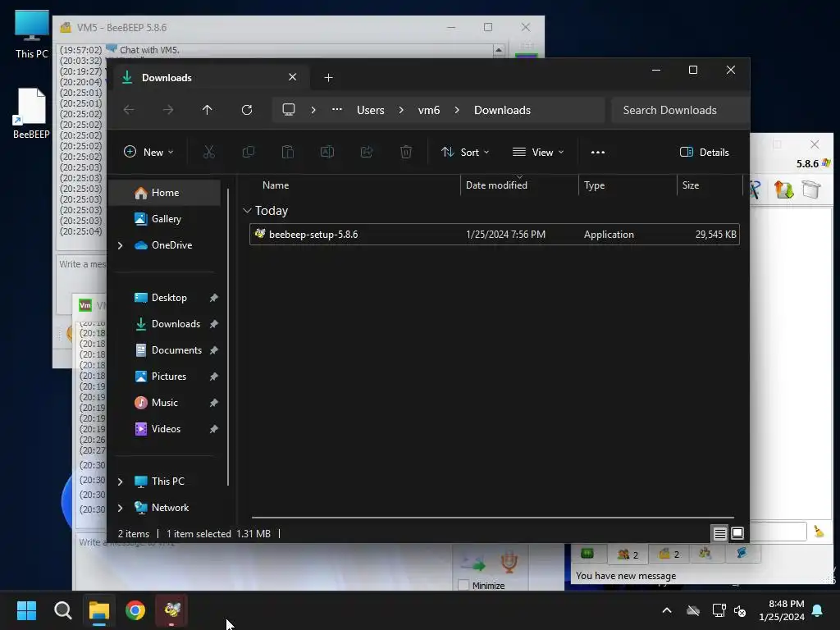The width and height of the screenshot is (840, 630).
Task: Go up one folder level
Action: tap(208, 110)
